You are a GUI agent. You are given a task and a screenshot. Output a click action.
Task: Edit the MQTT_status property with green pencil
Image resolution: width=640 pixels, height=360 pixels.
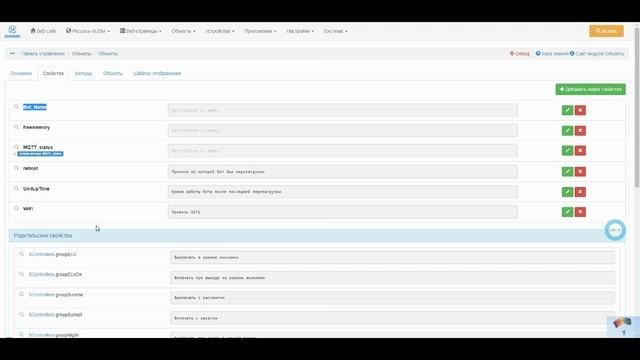[567, 151]
